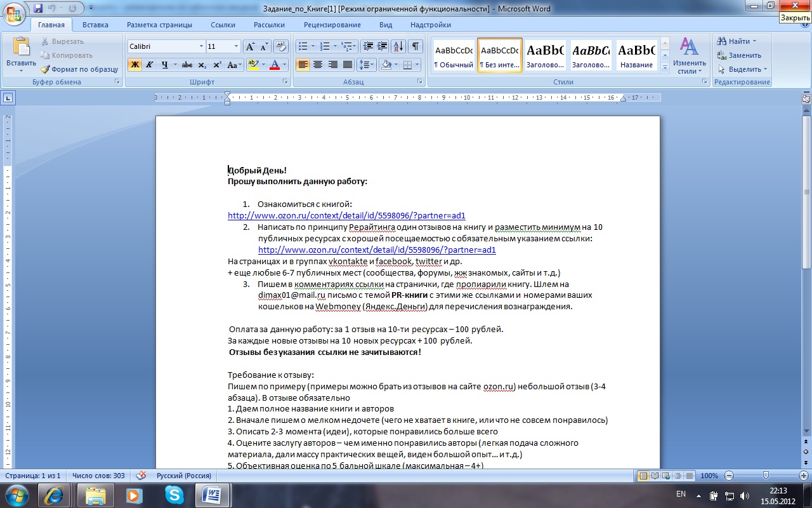
Task: Sort the selected text alphabetically
Action: point(398,46)
